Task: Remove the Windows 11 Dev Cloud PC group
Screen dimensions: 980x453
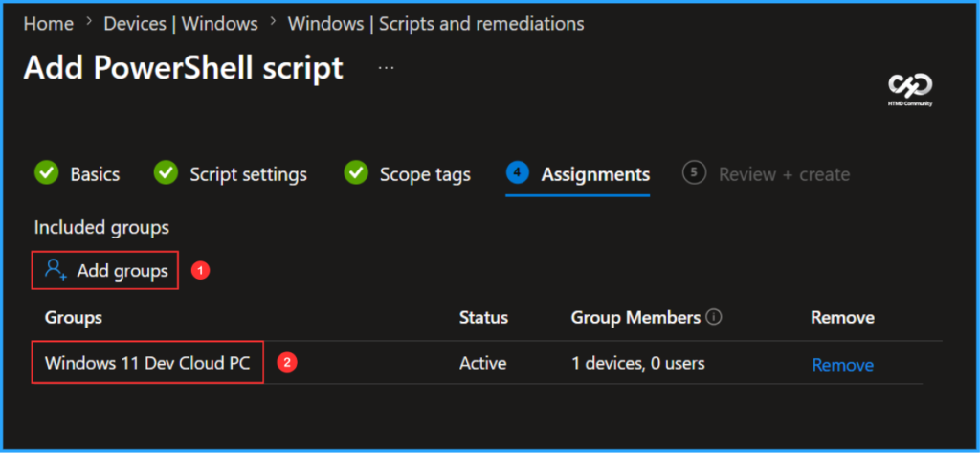Action: [842, 364]
